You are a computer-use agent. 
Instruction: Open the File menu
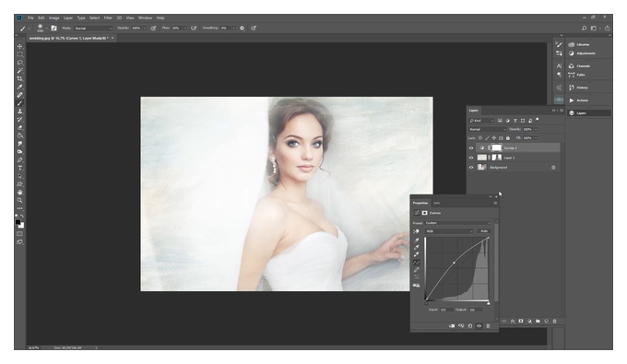point(30,18)
